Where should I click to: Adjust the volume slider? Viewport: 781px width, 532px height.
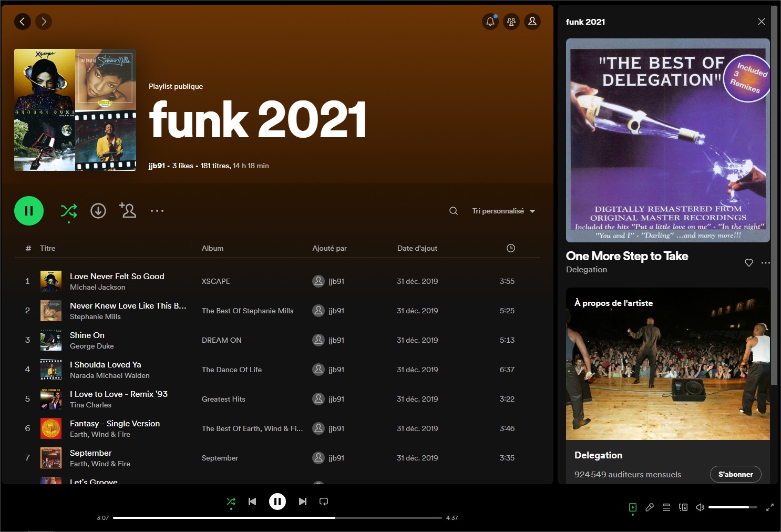(733, 507)
